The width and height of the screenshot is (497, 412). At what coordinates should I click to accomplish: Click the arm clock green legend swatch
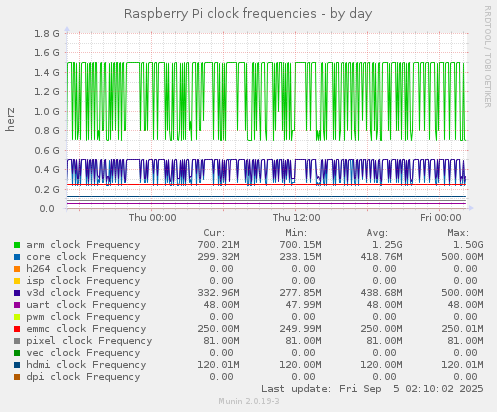pyautogui.click(x=17, y=245)
